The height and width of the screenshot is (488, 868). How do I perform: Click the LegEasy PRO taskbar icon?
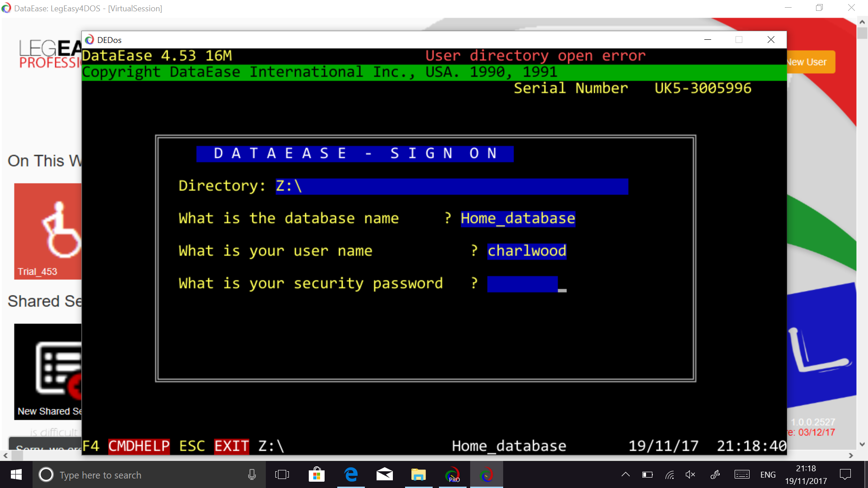[x=453, y=475]
